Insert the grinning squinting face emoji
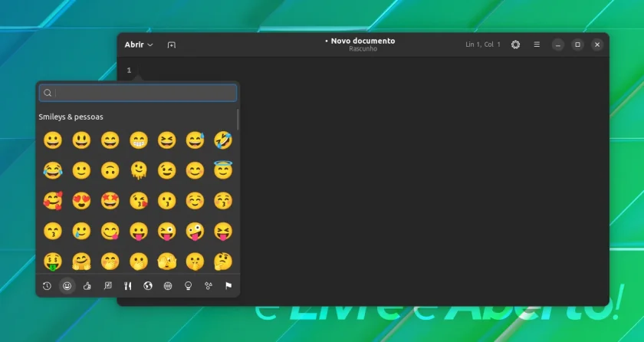Image resolution: width=644 pixels, height=342 pixels. (167, 140)
